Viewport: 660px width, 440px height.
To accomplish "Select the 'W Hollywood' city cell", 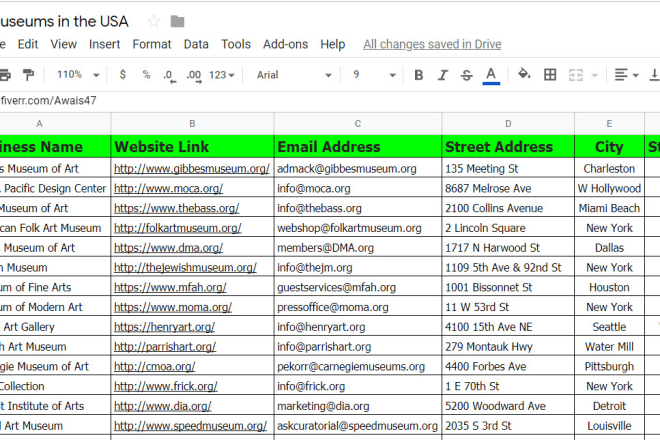I will (x=609, y=189).
